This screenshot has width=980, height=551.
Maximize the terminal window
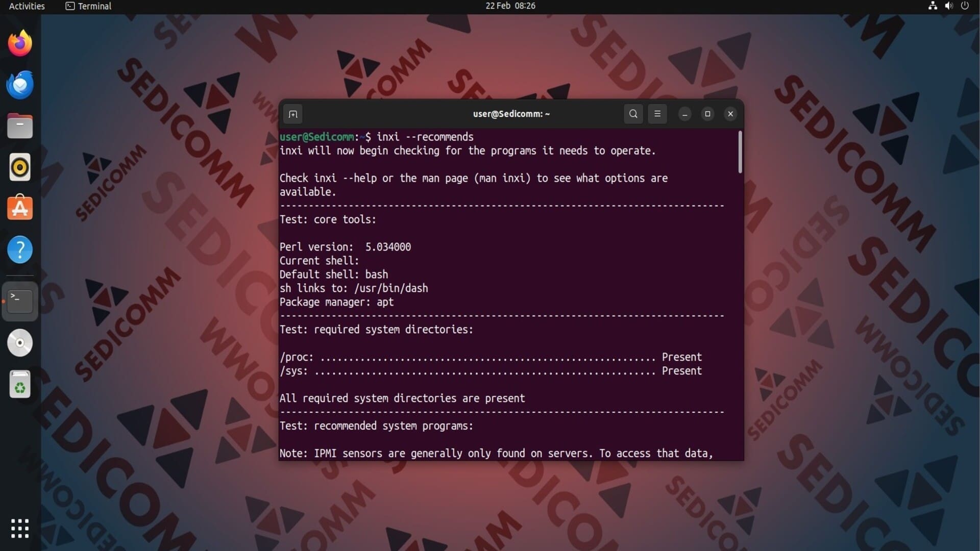707,114
